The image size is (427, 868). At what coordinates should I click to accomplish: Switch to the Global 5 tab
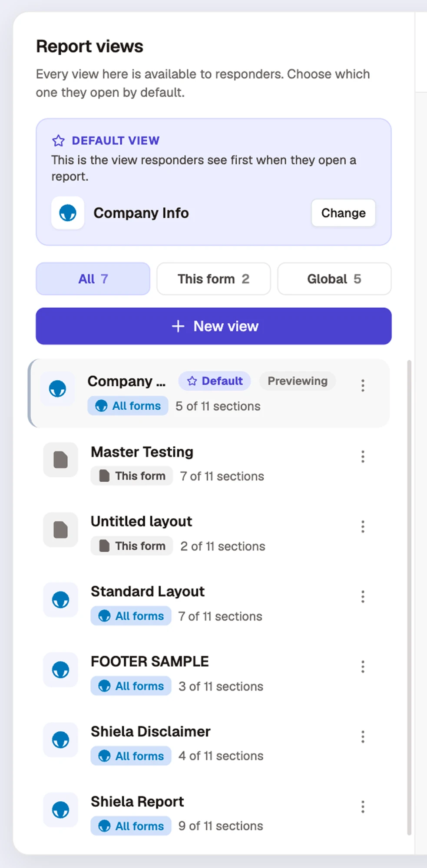click(x=334, y=279)
